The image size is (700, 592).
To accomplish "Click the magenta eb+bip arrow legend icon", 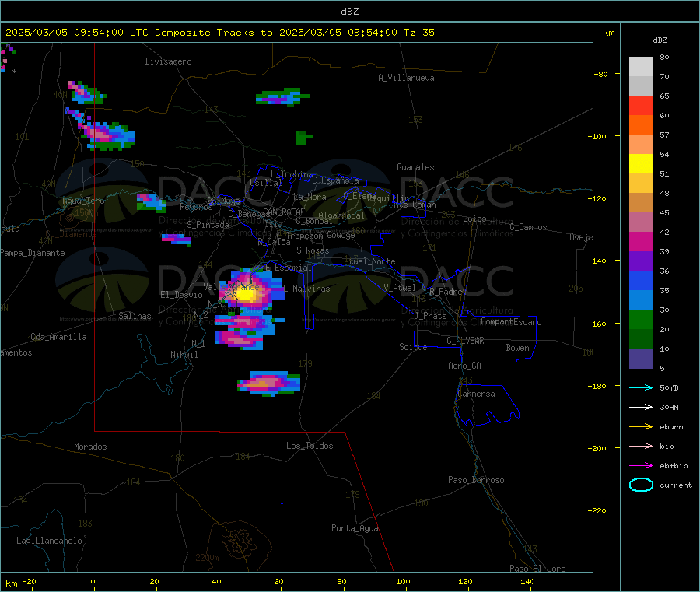I will pos(641,466).
